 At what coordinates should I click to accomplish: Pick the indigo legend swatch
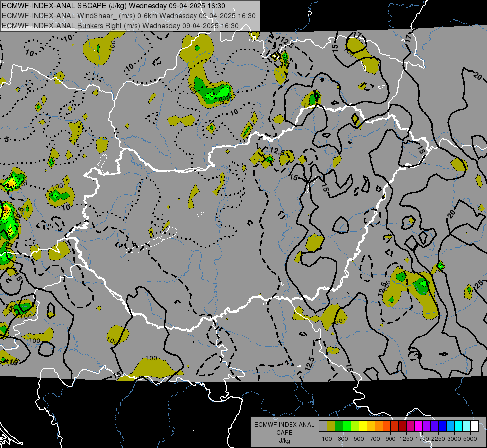pyautogui.click(x=434, y=426)
